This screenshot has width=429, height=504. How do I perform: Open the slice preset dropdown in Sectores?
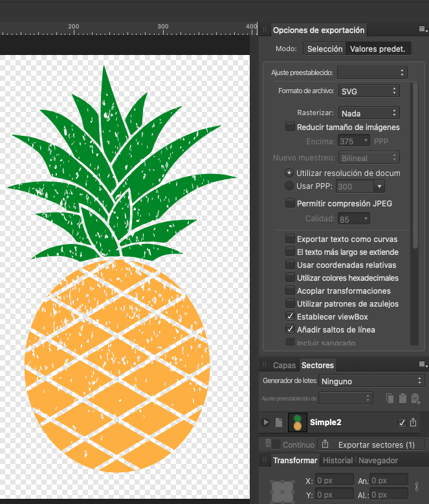[x=346, y=398]
